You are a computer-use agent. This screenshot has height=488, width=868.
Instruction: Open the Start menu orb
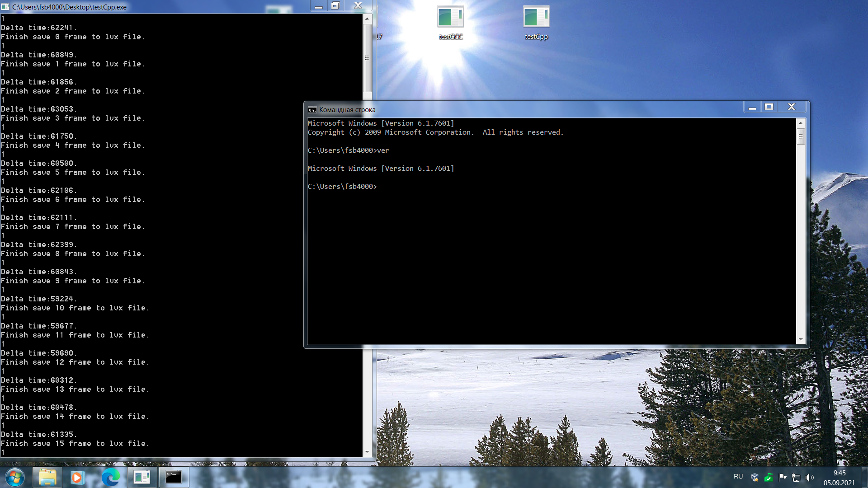click(x=14, y=477)
